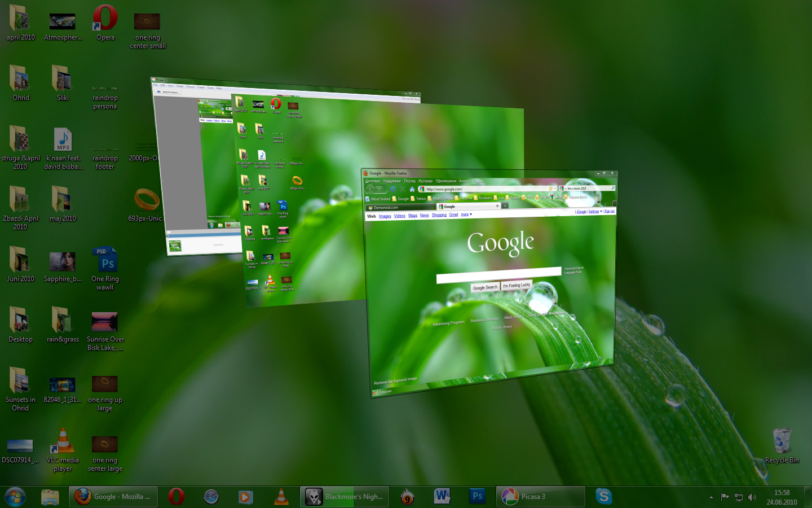Open Skype from the taskbar
812x508 pixels.
[603, 497]
